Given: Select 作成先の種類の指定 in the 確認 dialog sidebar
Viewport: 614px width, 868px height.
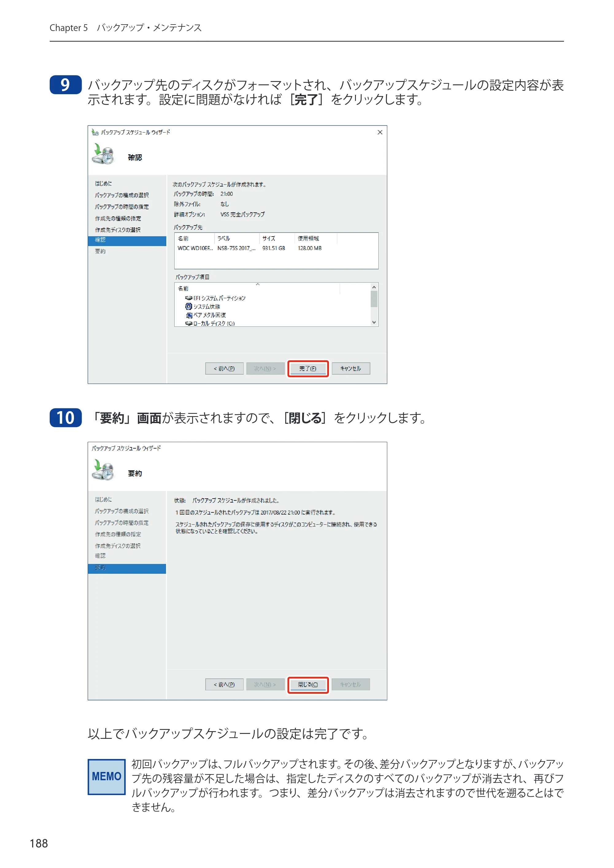Looking at the screenshot, I should 118,218.
